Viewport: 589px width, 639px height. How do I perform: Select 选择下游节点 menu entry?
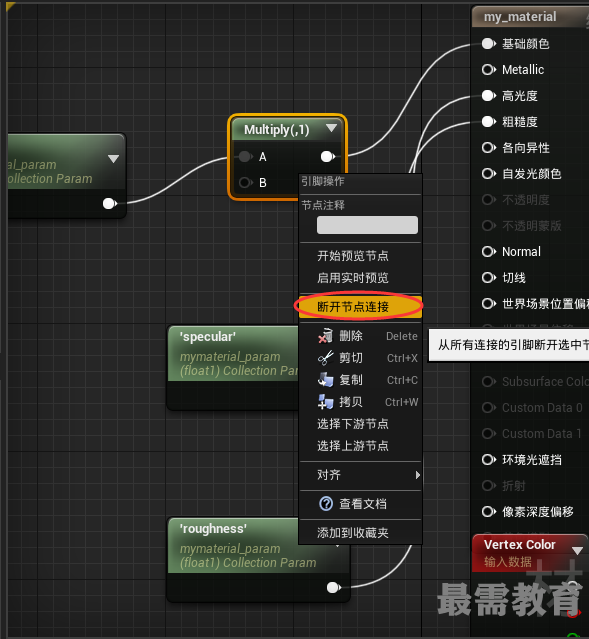point(360,424)
